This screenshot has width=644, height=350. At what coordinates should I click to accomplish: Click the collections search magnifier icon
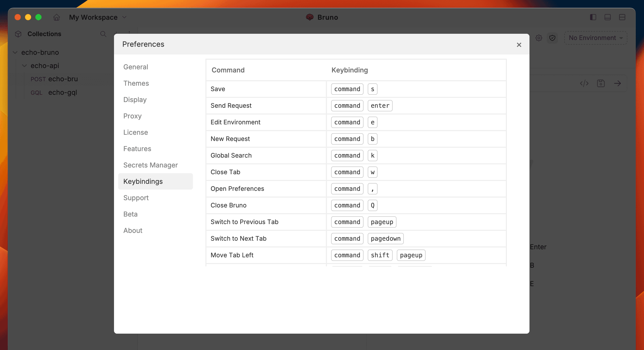pos(103,34)
